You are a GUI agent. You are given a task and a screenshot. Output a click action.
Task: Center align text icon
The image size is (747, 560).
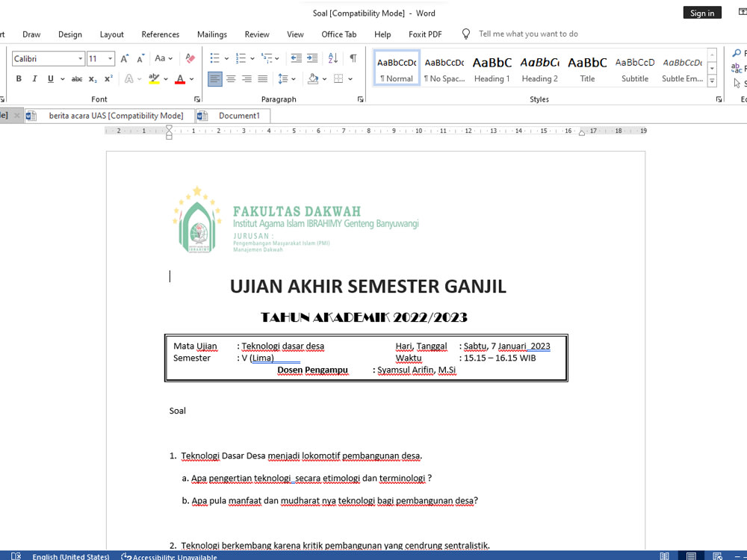coord(231,78)
